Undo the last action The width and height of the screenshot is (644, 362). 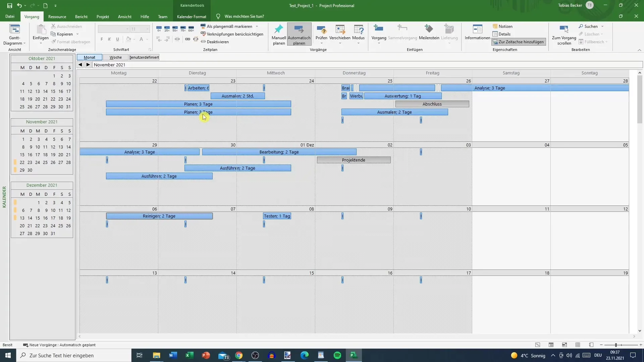coord(19,5)
